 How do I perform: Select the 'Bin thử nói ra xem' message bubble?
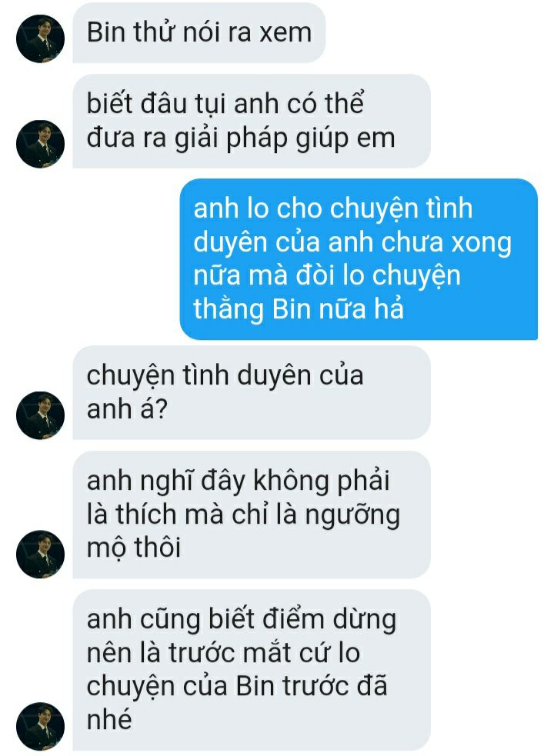[199, 33]
